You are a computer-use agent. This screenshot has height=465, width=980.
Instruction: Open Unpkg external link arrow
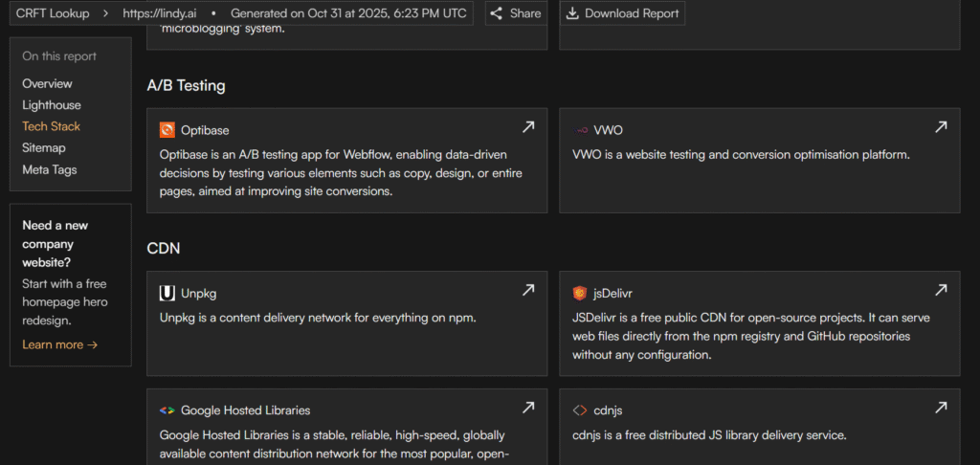click(528, 290)
